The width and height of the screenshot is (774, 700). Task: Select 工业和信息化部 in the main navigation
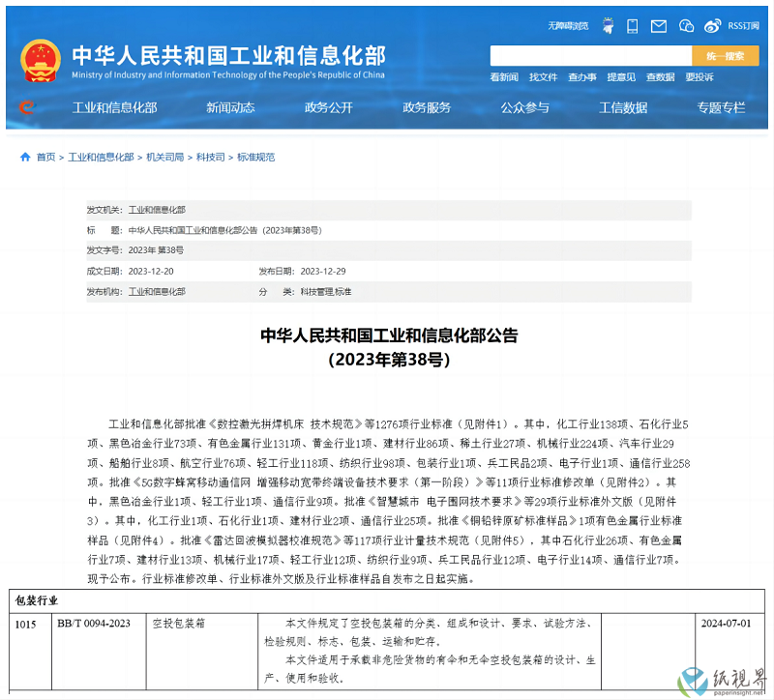click(x=114, y=107)
